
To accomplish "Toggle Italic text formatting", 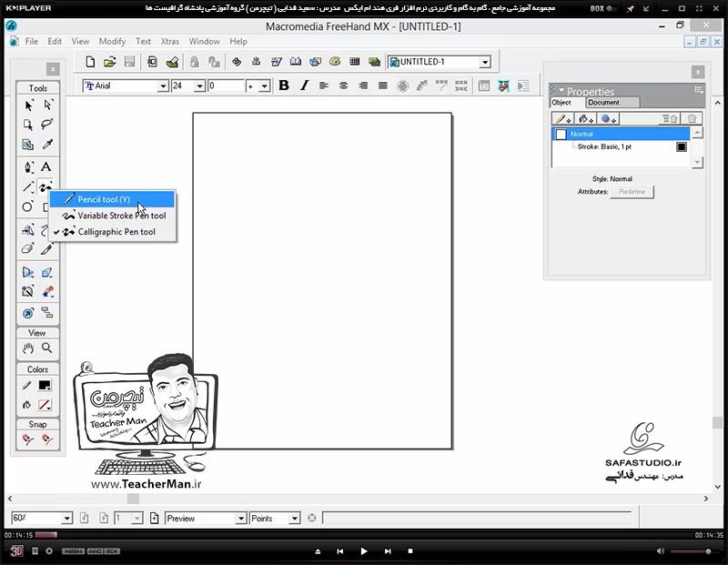I will pos(304,86).
